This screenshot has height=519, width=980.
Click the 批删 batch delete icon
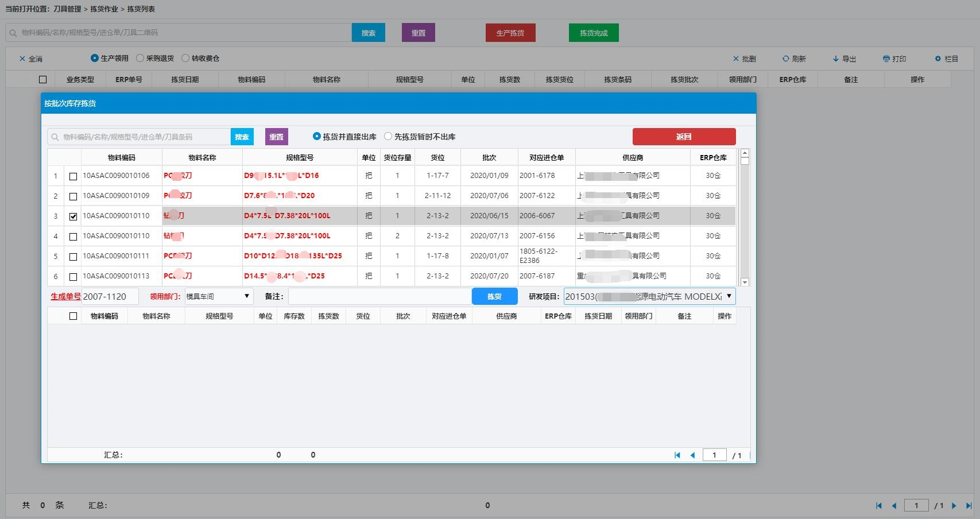tap(736, 59)
